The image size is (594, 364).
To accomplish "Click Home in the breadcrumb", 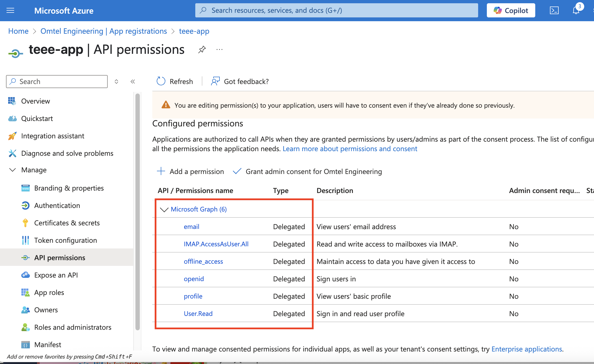I will click(18, 31).
